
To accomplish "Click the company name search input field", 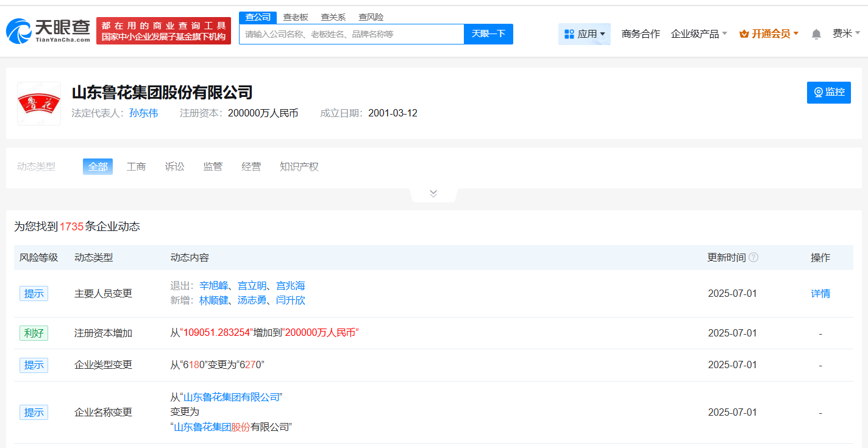I will click(351, 34).
